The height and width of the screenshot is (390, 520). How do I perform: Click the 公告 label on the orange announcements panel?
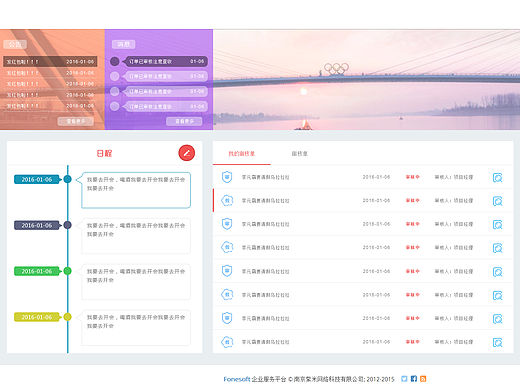(x=15, y=44)
